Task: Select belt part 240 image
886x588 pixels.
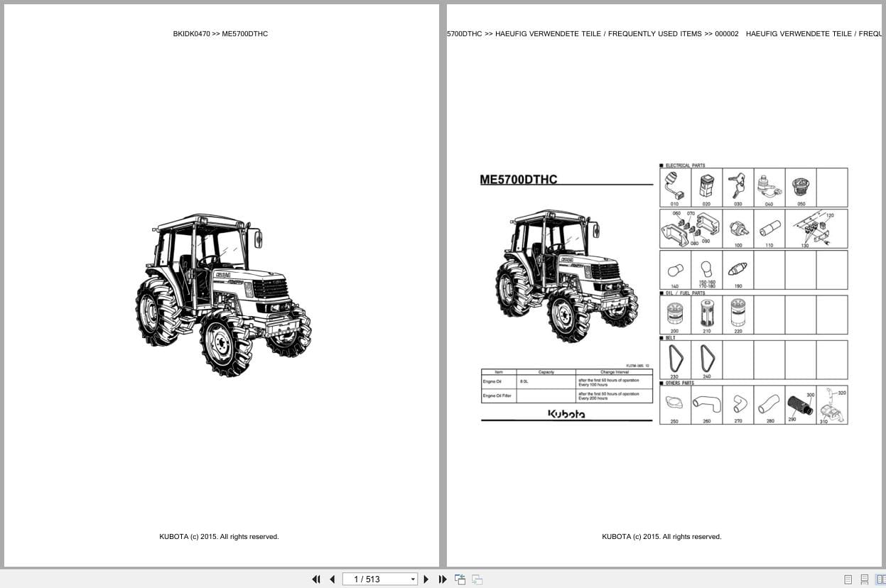Action: tap(706, 359)
